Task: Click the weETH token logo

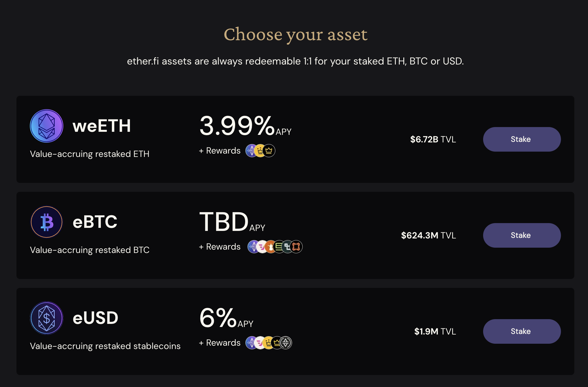Action: (x=47, y=126)
